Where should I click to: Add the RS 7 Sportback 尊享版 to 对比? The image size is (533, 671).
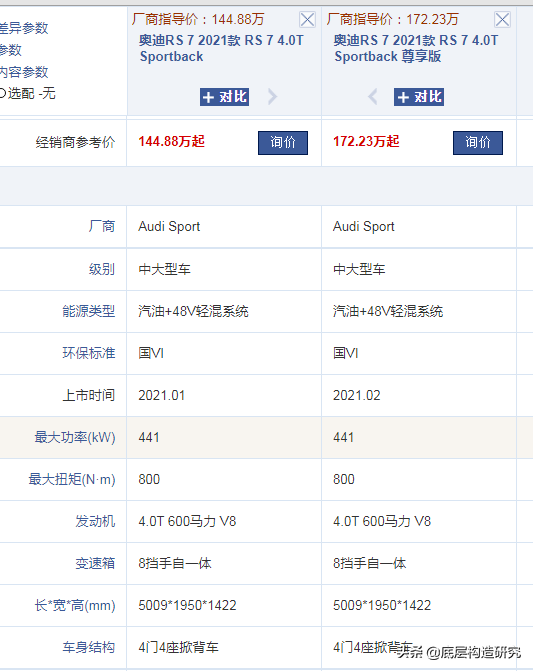click(x=419, y=97)
